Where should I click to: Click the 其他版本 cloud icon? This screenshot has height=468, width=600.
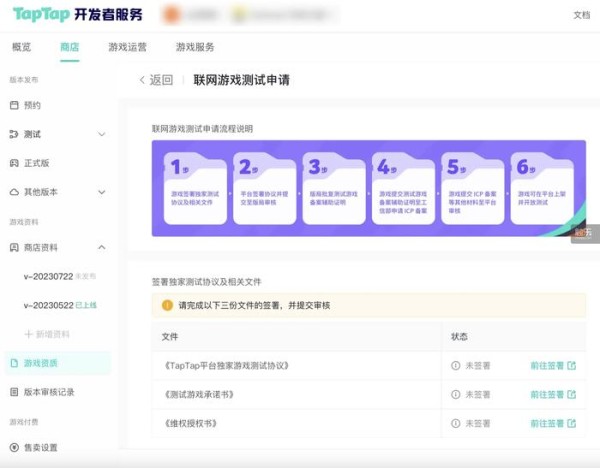pyautogui.click(x=14, y=192)
